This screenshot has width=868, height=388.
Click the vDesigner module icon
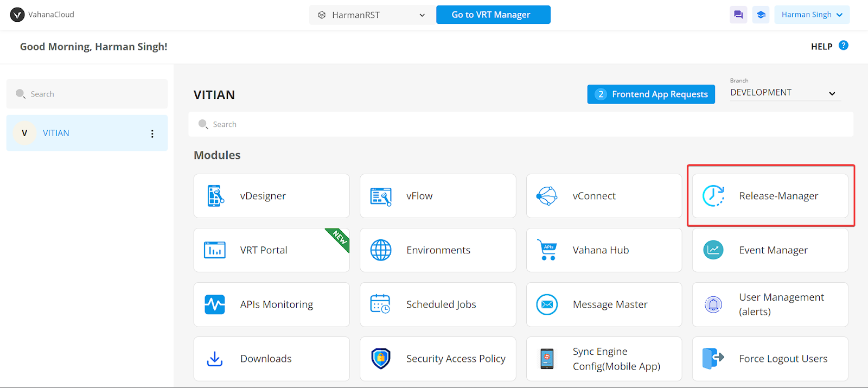(x=215, y=196)
